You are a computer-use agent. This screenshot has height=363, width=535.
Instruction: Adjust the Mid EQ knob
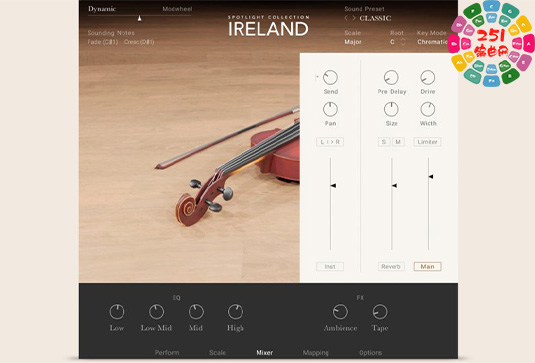coord(196,312)
